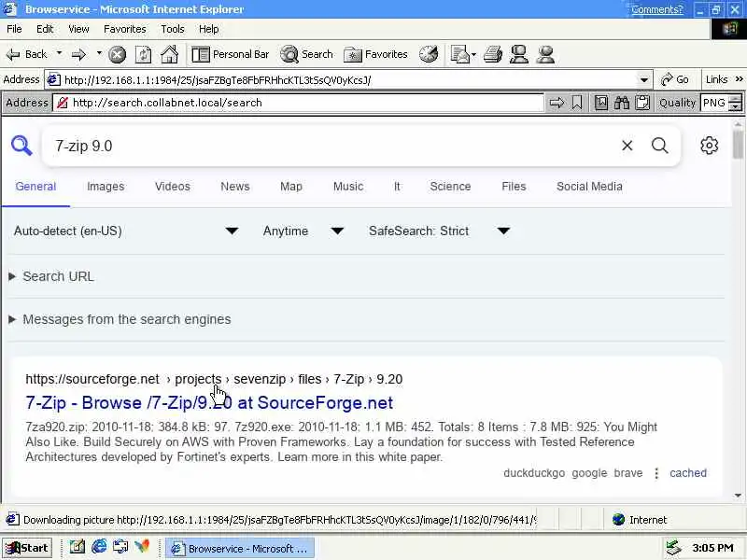Open the Anytime time range dropdown

tap(303, 231)
